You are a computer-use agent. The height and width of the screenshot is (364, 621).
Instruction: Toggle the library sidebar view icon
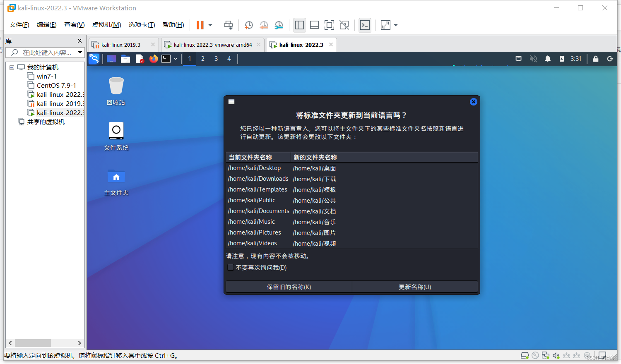[x=299, y=25]
